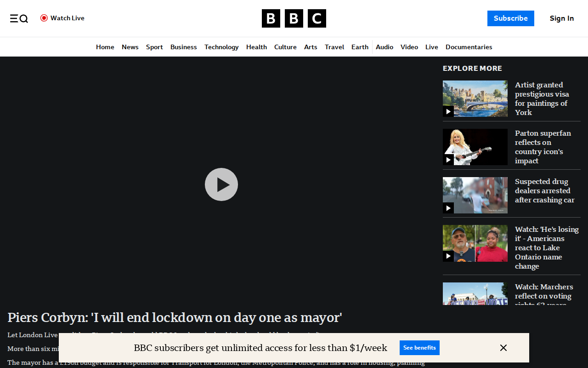Click play icon on York paintings thumbnail
Image resolution: width=588 pixels, height=368 pixels.
click(x=448, y=111)
